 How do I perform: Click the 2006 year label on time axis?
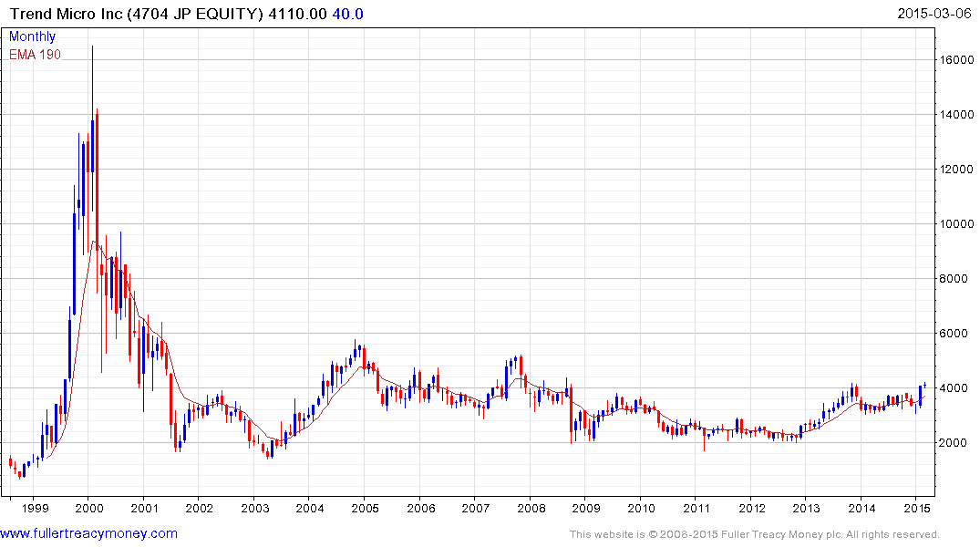coord(420,508)
